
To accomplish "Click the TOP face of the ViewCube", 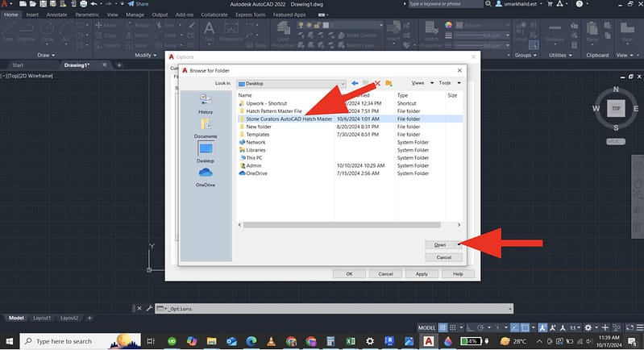I will click(615, 107).
